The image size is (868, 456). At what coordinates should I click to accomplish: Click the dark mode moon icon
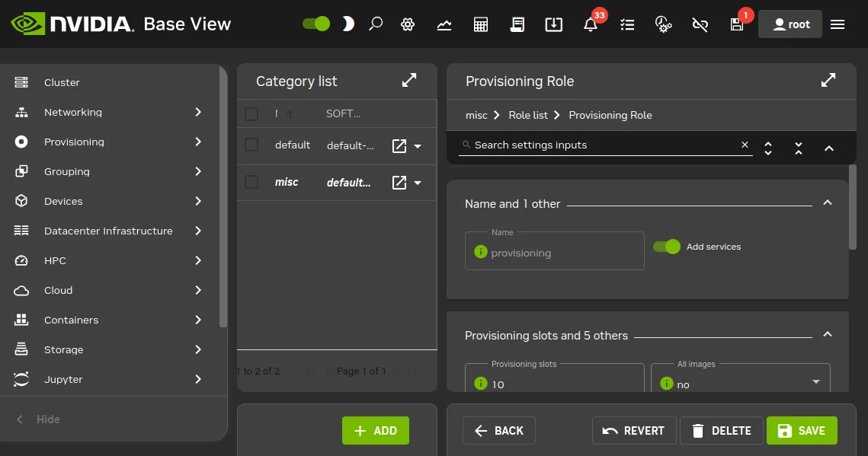348,24
